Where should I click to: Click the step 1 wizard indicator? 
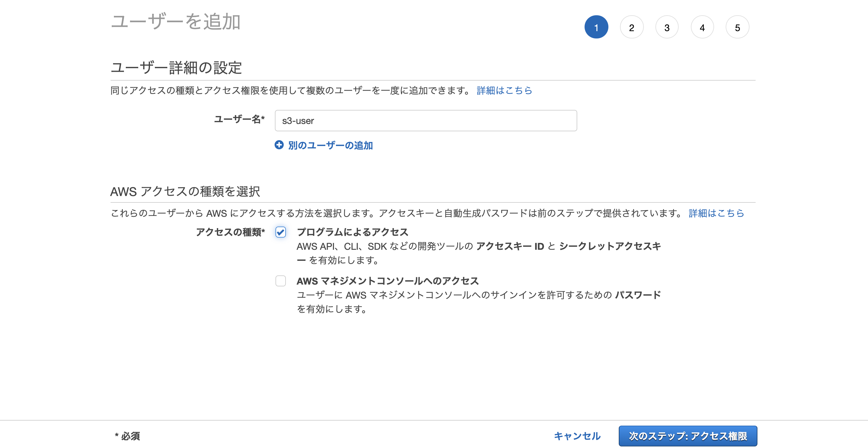[x=596, y=27]
